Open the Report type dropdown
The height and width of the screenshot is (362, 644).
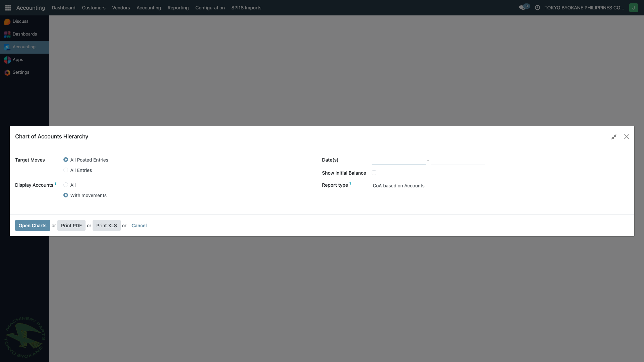pyautogui.click(x=494, y=186)
